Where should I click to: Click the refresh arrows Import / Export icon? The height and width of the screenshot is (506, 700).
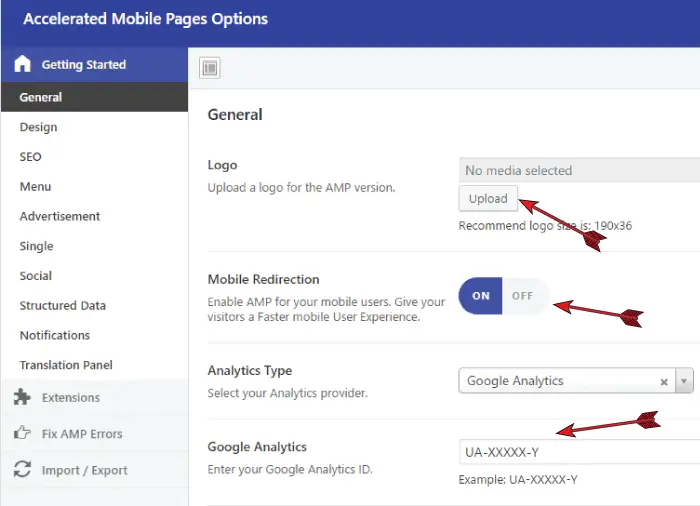click(22, 469)
